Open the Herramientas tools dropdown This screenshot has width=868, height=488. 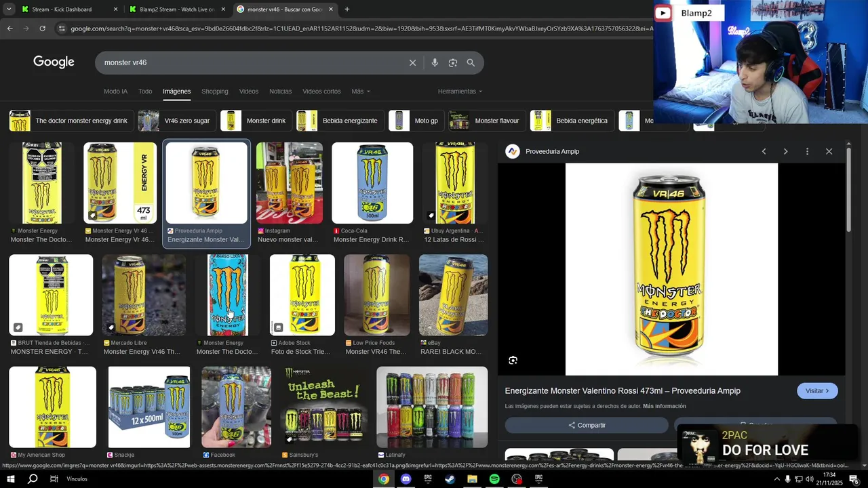coord(460,91)
